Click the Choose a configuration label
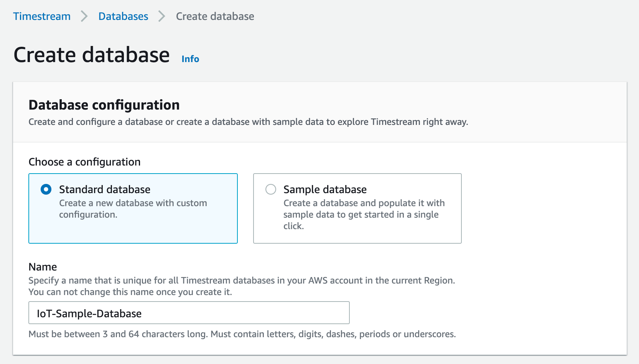The image size is (639, 364). pos(84,162)
